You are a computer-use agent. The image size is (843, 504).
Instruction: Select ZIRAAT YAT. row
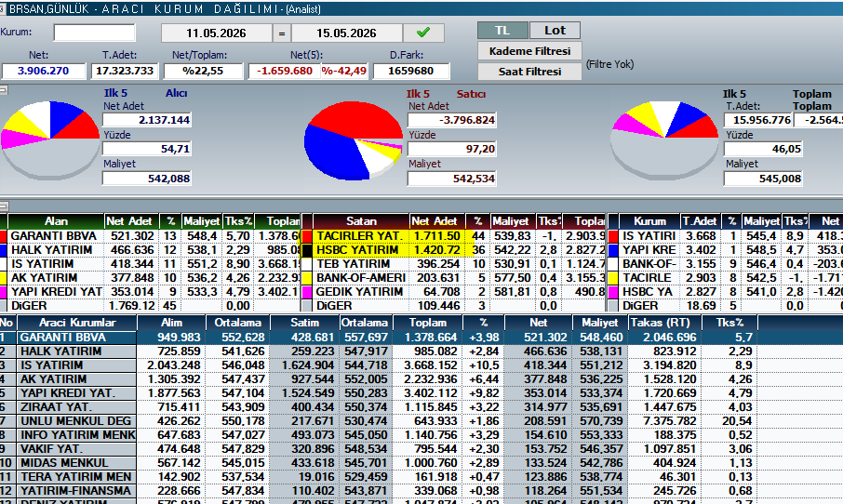click(379, 407)
